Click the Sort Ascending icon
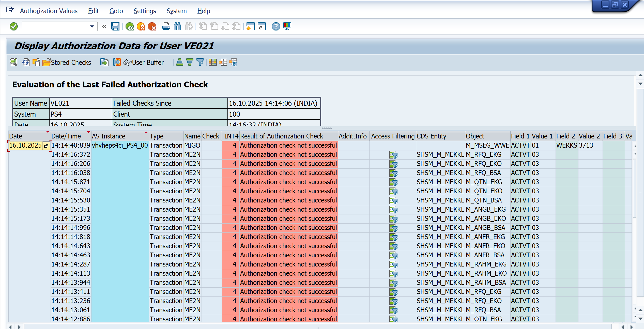Viewport: 644px width, 329px height. pos(179,62)
